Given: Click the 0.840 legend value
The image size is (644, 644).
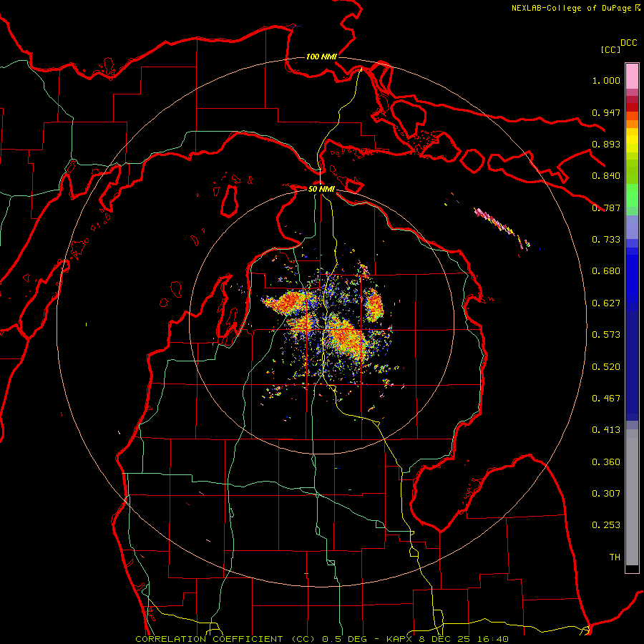Looking at the screenshot, I should (x=606, y=176).
